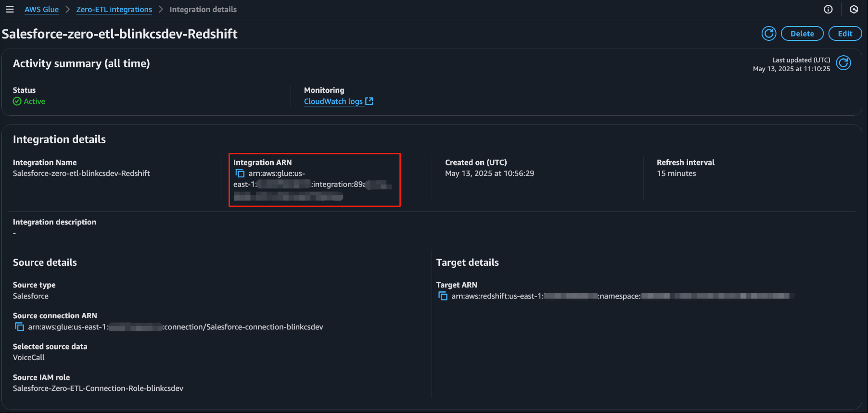
Task: Click the Activity summary (all time) heading
Action: (81, 63)
